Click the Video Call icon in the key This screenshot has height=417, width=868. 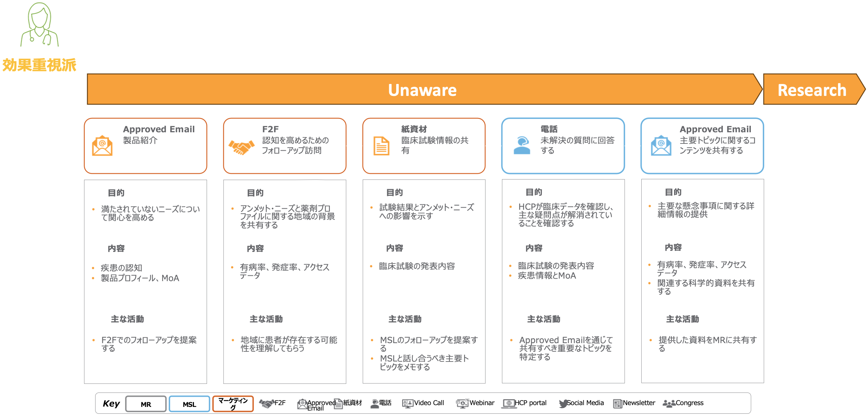click(407, 404)
